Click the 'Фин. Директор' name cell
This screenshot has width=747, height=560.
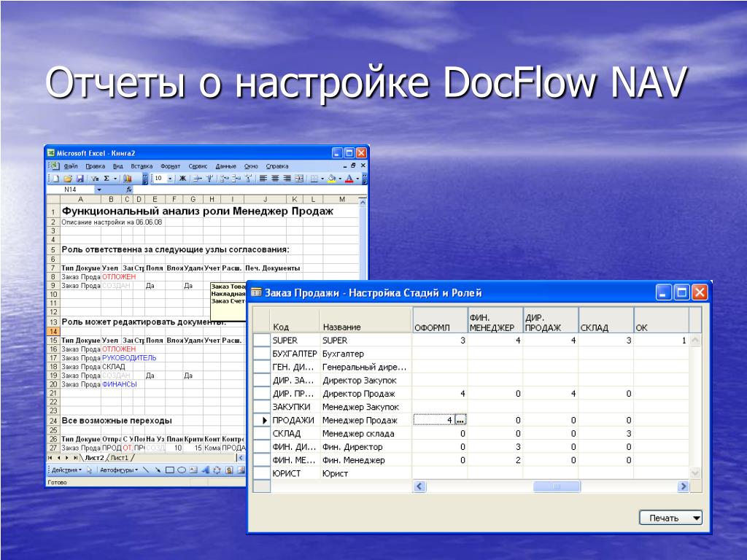(x=365, y=447)
